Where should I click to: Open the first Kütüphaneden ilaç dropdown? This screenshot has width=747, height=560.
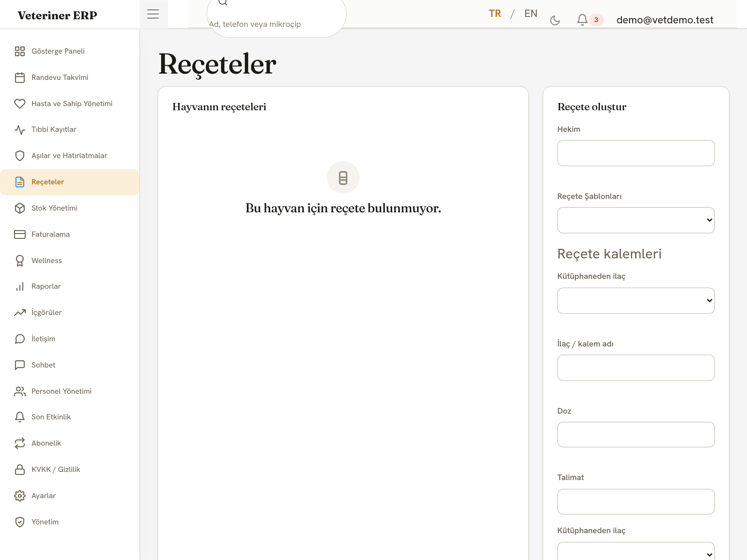tap(636, 301)
